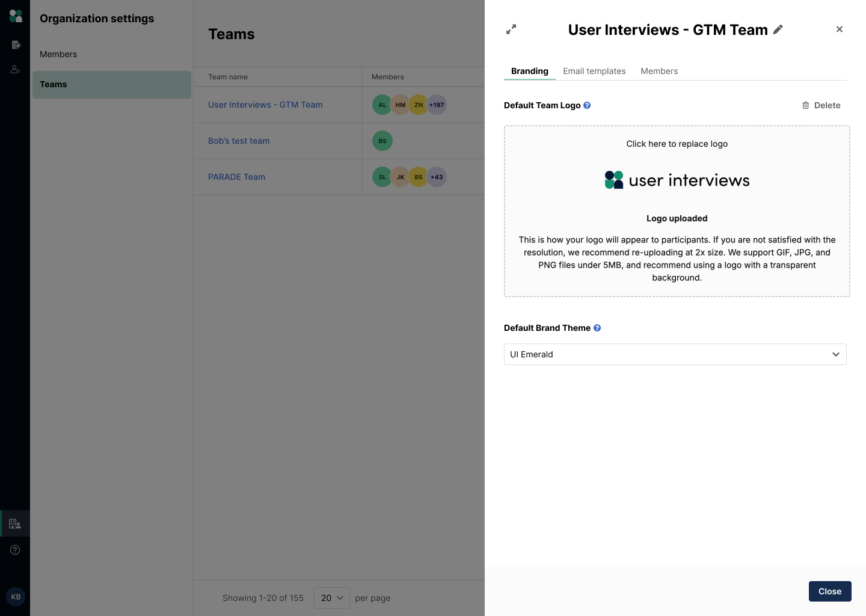
Task: Switch to the Members tab in panel
Action: (x=659, y=71)
